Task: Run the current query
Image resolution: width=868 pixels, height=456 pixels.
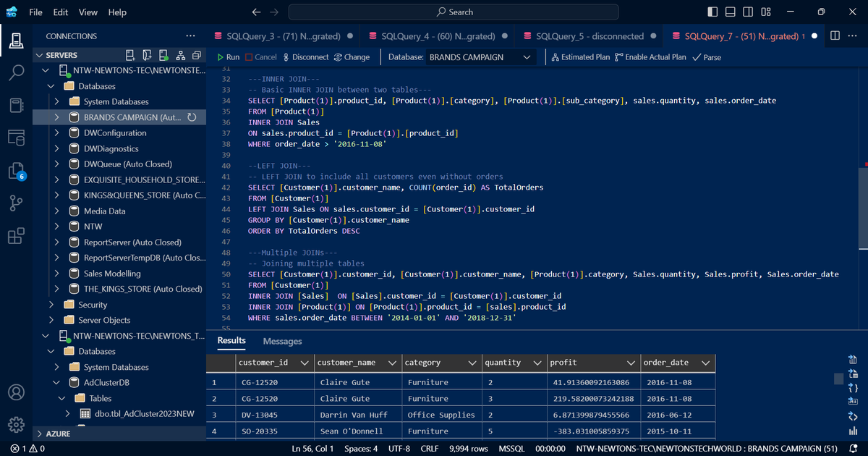Action: (229, 57)
